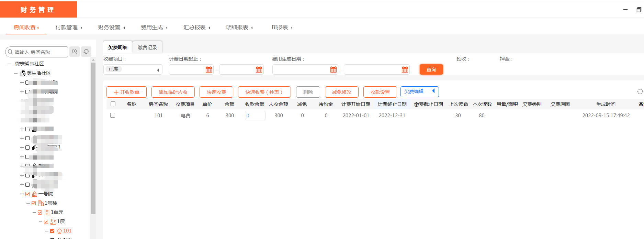644x239 pixels.
Task: Click the 减免修改 button
Action: pyautogui.click(x=342, y=92)
